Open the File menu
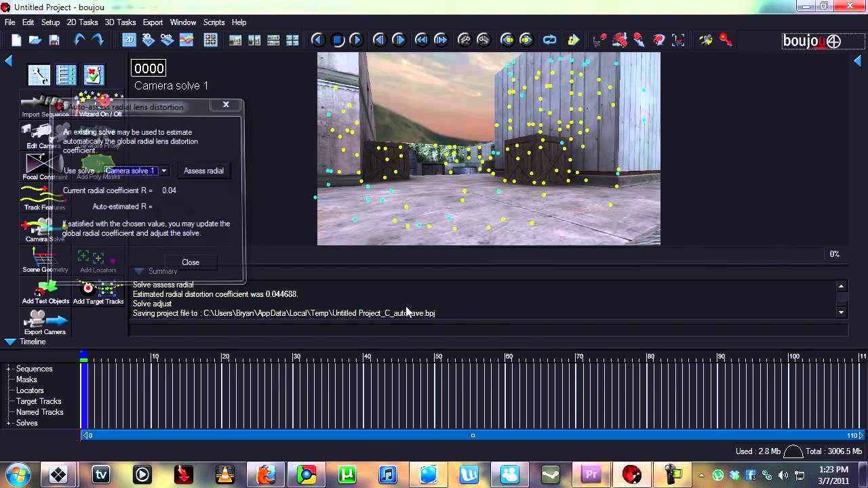 coord(10,22)
